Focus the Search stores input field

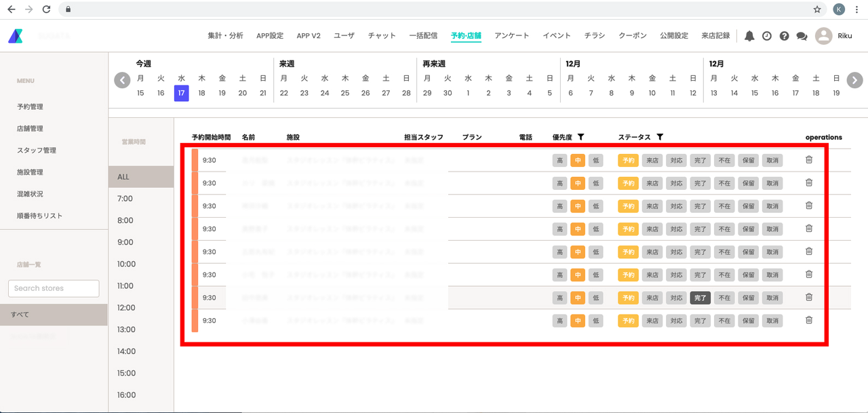click(54, 288)
